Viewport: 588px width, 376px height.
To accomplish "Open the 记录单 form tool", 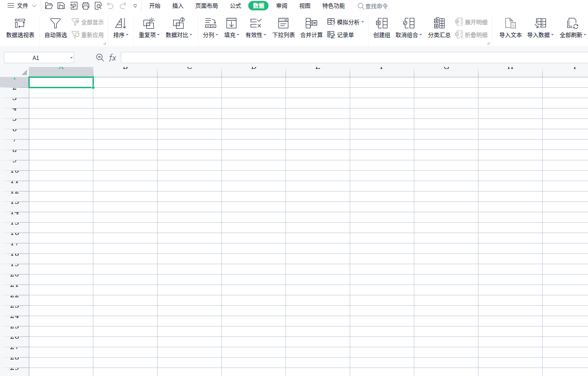I will (x=341, y=35).
